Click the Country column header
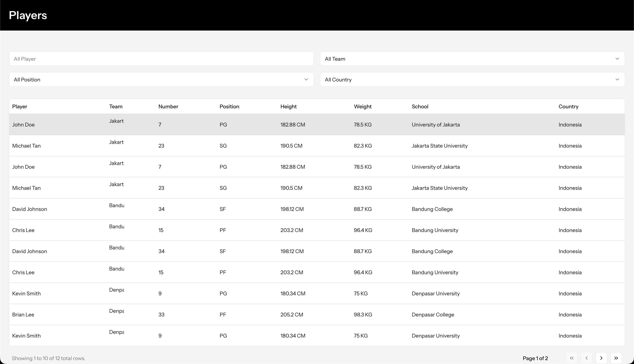 click(568, 106)
